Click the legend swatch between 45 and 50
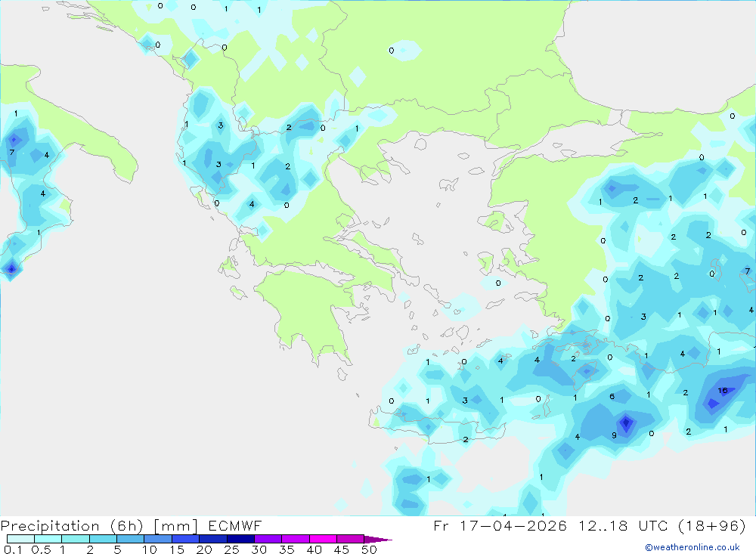The width and height of the screenshot is (756, 554). 351,539
